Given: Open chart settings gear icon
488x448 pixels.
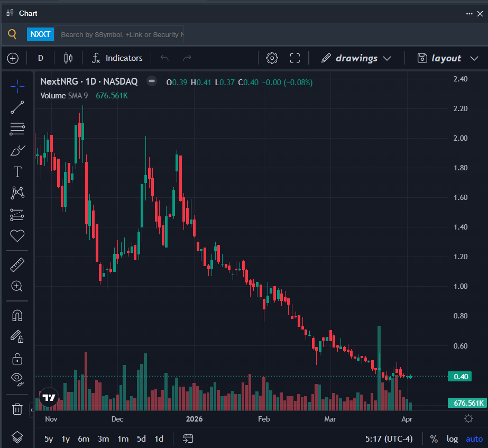Looking at the screenshot, I should point(272,58).
